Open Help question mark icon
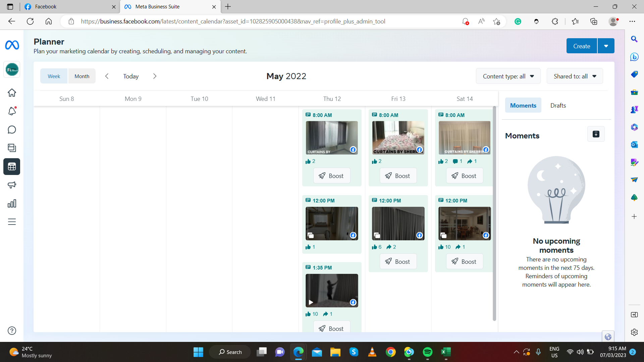This screenshot has width=644, height=362. tap(12, 331)
